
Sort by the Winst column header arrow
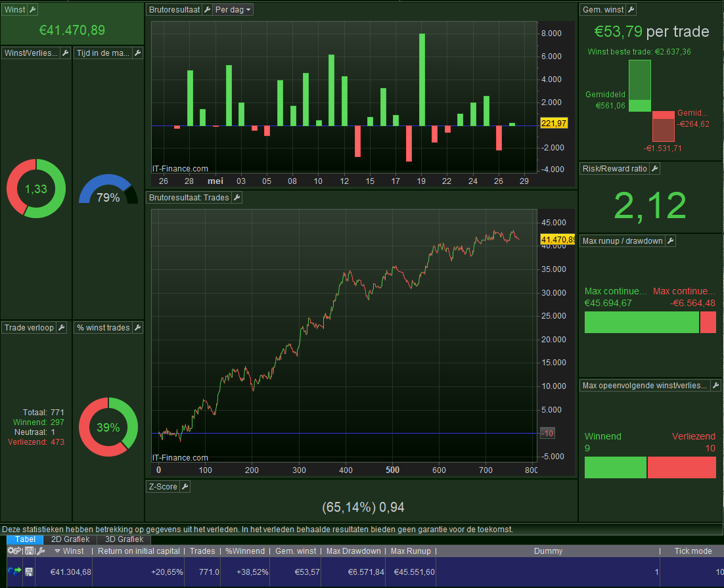[58, 551]
